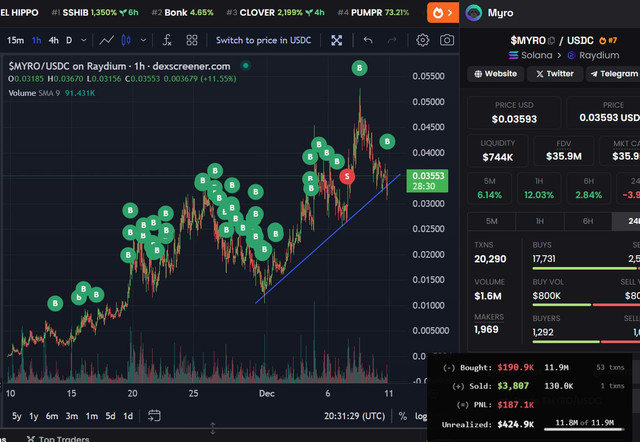Click the Myro token avatar icon

(x=473, y=13)
